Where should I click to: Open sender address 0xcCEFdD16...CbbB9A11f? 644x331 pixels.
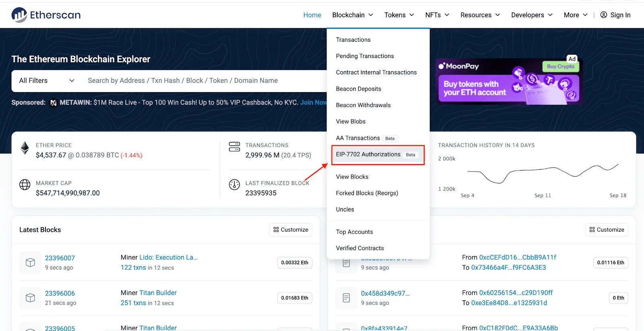[x=518, y=257]
